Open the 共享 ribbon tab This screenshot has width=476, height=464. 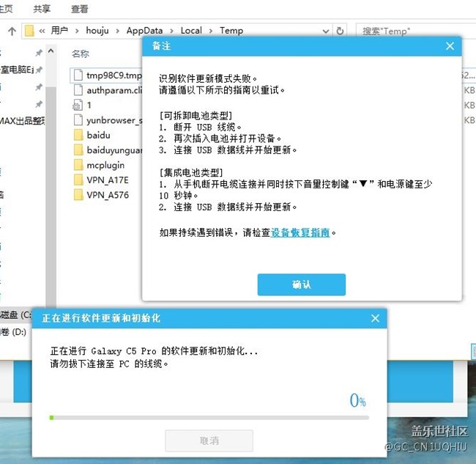42,9
